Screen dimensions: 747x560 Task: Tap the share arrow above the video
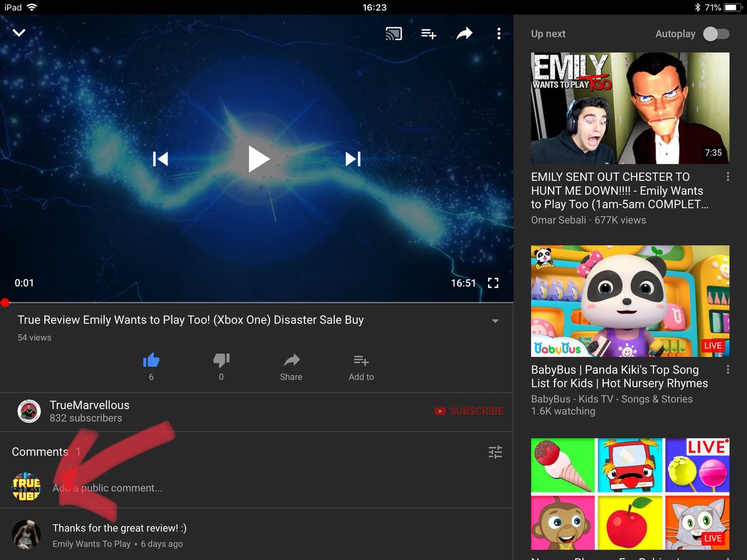(464, 34)
